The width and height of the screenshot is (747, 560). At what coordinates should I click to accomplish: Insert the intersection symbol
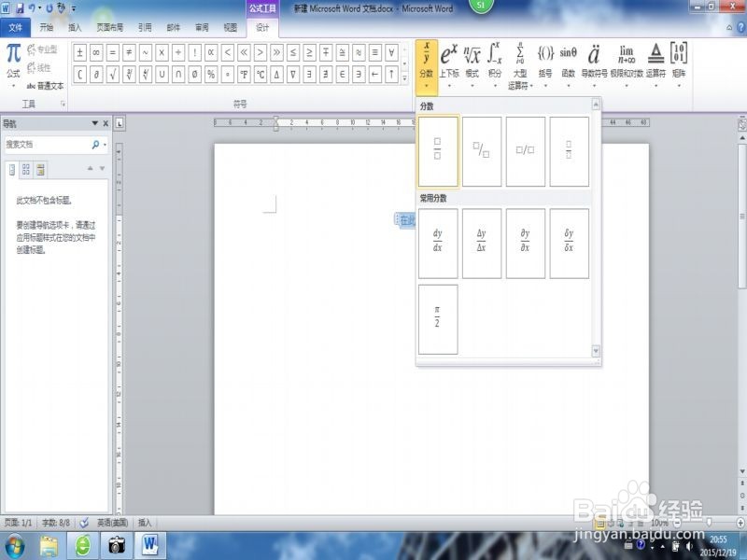[178, 75]
